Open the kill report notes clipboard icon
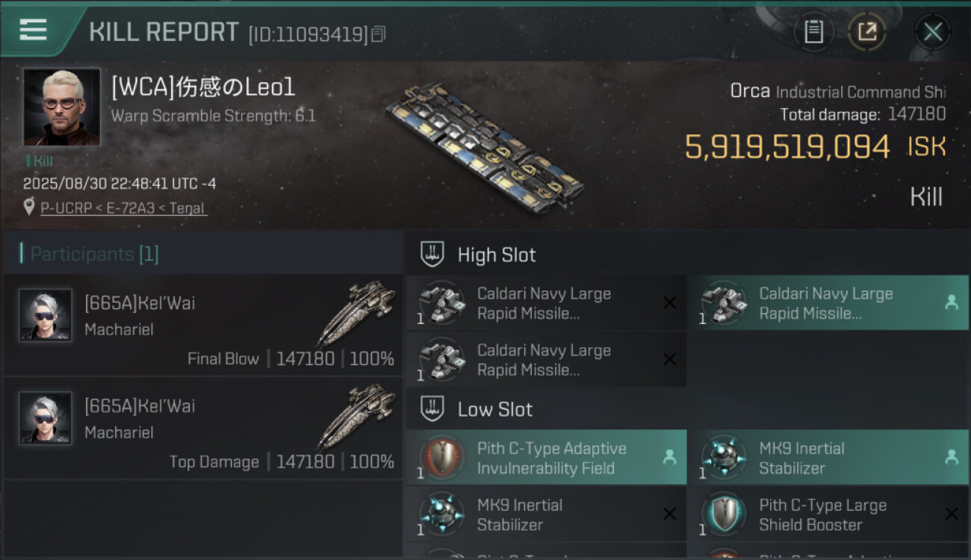The image size is (971, 560). [813, 32]
